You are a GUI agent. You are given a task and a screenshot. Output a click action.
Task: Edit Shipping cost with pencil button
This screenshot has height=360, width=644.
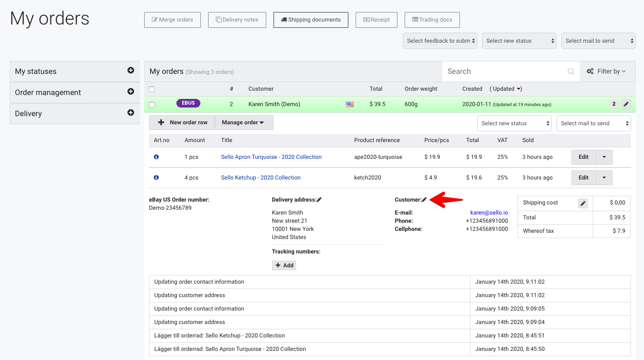tap(583, 204)
